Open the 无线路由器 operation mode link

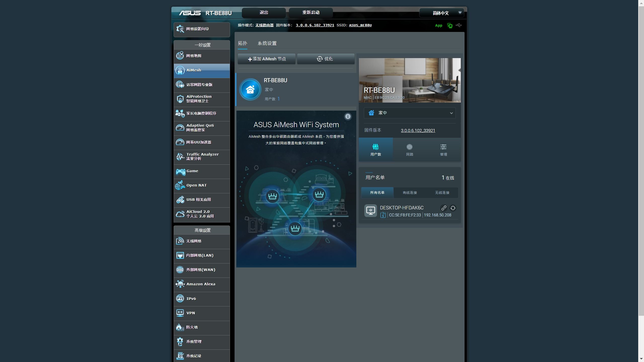point(264,25)
